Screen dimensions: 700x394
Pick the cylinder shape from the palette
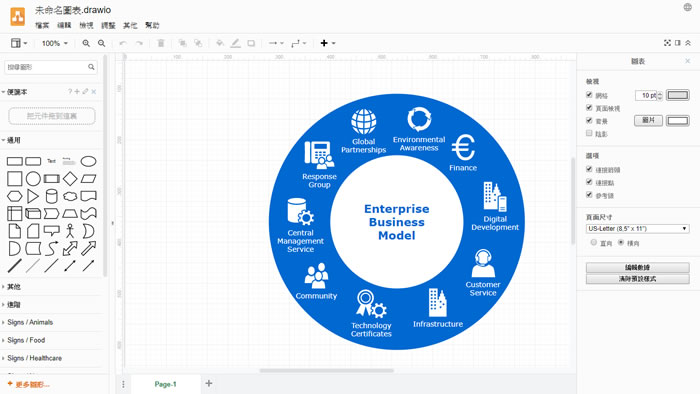point(52,196)
